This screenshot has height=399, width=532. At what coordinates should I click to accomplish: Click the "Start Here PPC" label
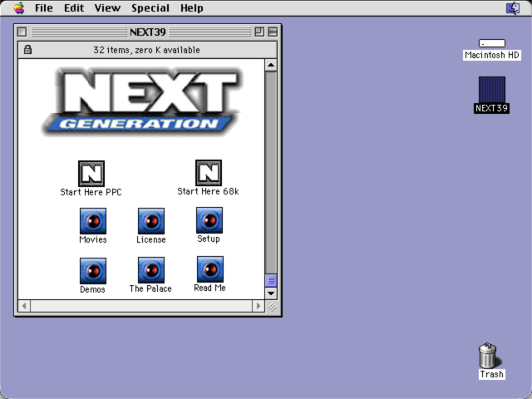(91, 192)
